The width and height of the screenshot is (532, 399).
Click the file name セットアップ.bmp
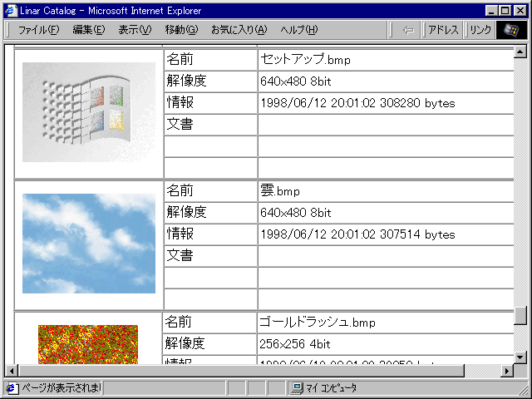click(x=305, y=59)
